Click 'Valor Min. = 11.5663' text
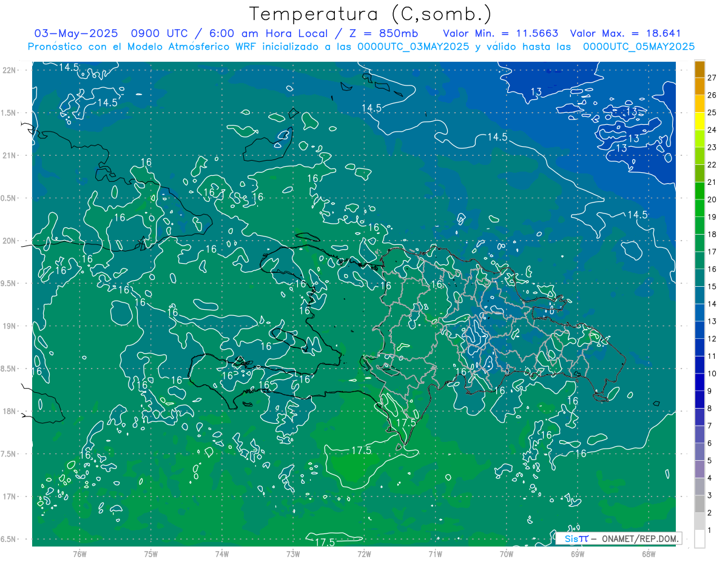Viewport: 728px width, 562px height. pos(500,33)
